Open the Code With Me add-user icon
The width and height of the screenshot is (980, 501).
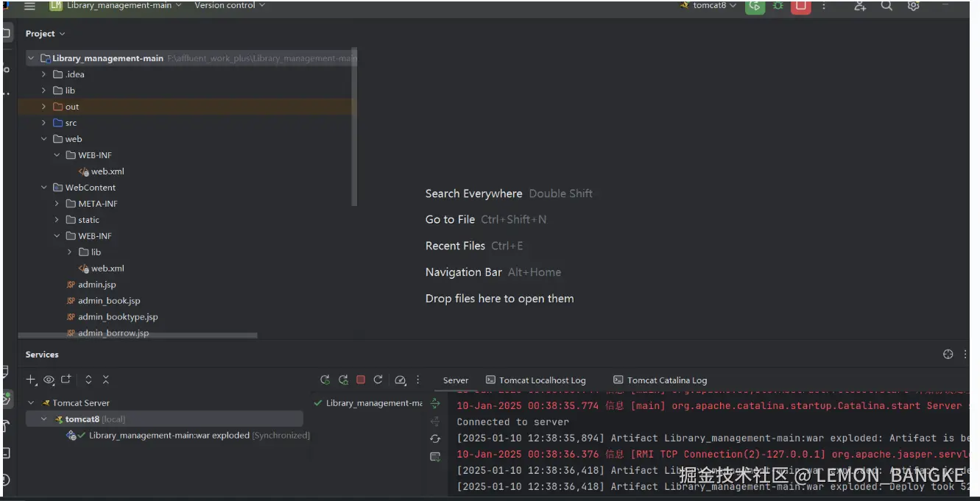860,6
